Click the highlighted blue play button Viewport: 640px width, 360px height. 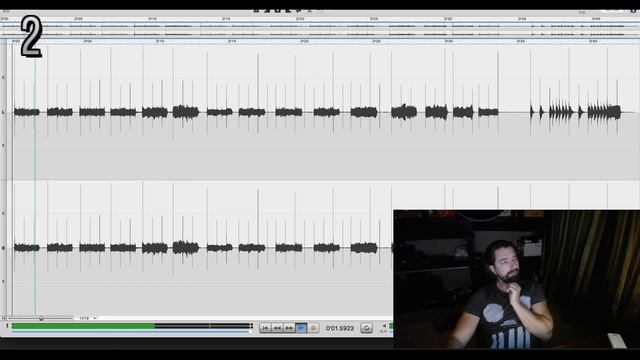(x=301, y=328)
